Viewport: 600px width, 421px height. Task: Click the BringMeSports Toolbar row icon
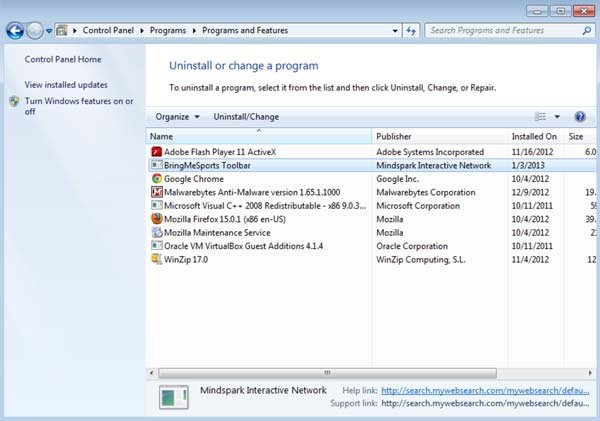157,165
